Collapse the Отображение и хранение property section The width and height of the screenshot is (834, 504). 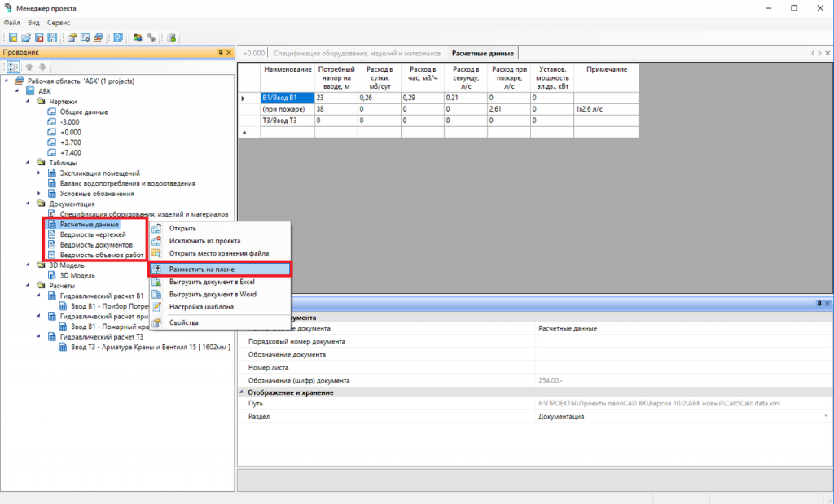(241, 392)
